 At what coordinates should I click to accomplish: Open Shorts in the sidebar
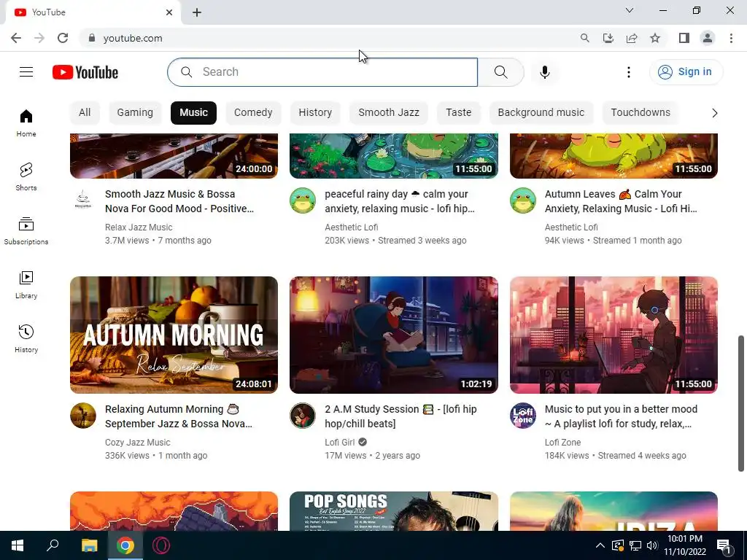(26, 176)
